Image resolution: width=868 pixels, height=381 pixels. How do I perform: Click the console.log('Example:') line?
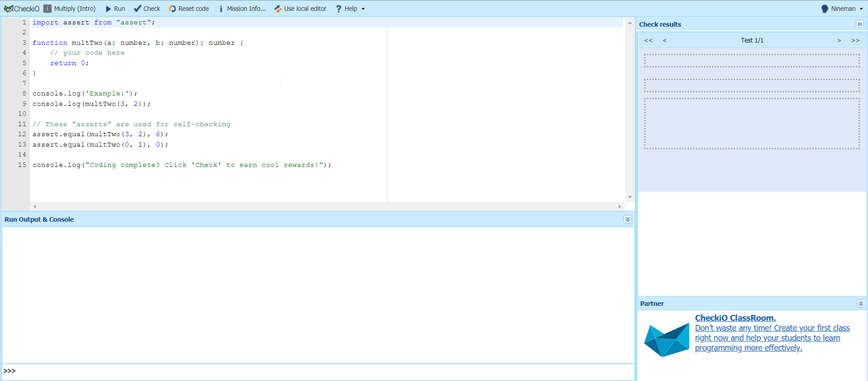tap(85, 93)
